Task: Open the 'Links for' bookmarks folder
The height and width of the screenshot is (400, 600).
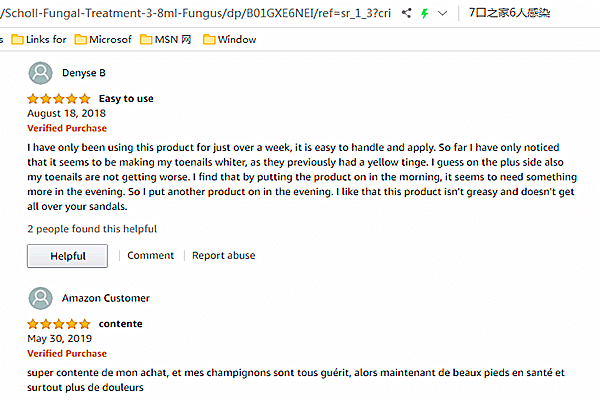Action: tap(39, 40)
